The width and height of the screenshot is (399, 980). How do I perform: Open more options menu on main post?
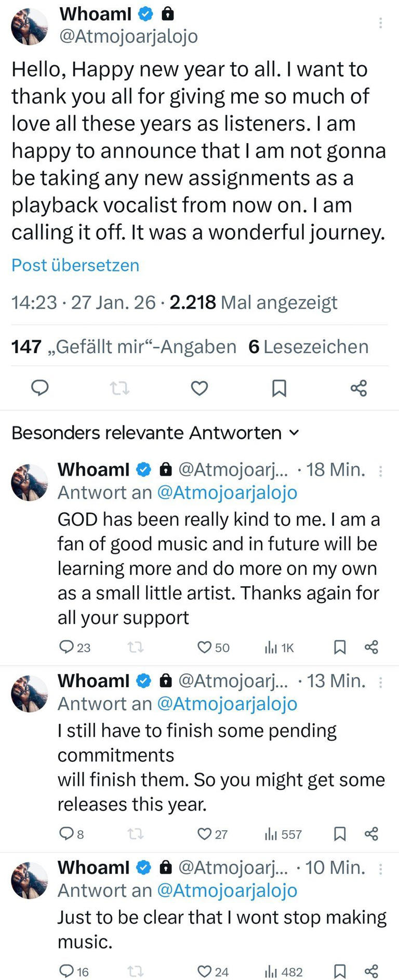[x=381, y=22]
